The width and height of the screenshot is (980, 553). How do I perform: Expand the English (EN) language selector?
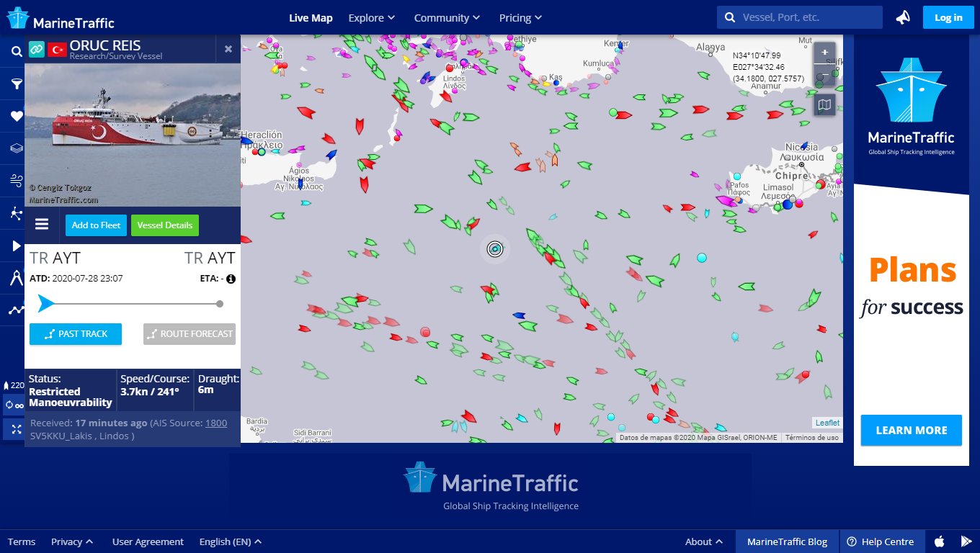[x=230, y=541]
